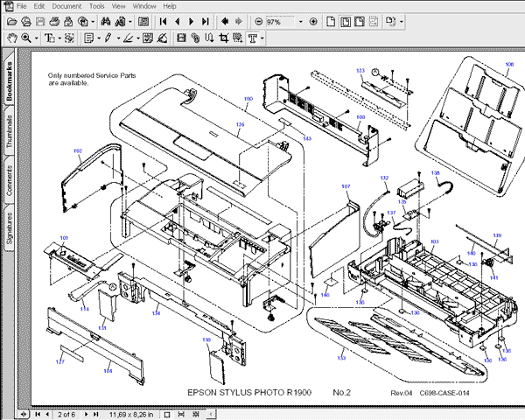
Task: Select the Zoom In magnifier tool
Action: pos(26,38)
